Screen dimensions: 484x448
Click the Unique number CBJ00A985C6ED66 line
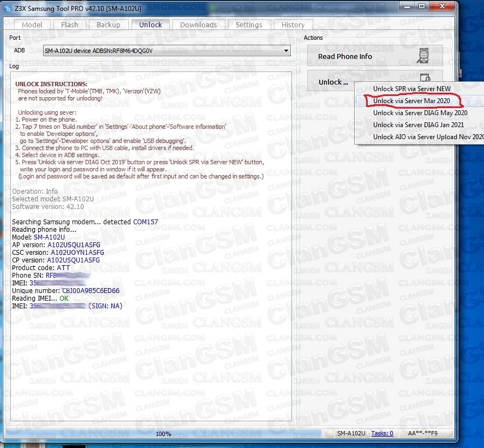point(65,291)
